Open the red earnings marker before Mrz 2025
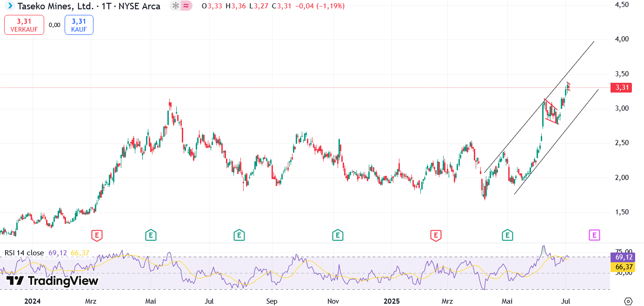644x306 pixels. tap(436, 235)
